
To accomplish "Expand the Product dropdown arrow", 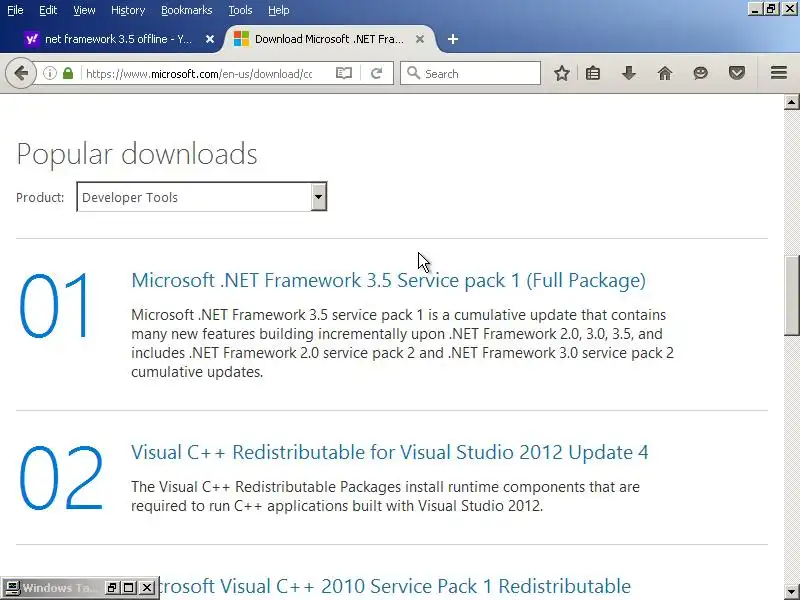I will point(318,196).
